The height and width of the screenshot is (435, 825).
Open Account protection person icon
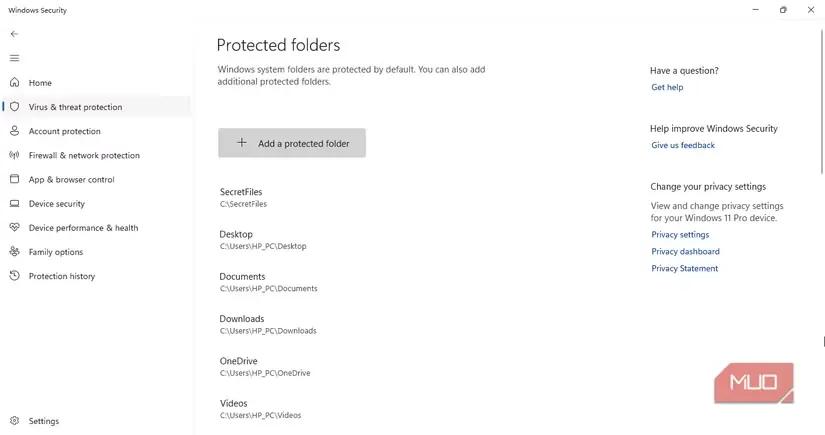pyautogui.click(x=14, y=130)
